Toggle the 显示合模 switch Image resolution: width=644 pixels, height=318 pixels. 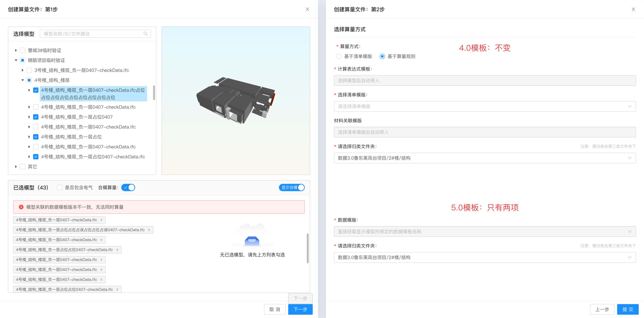click(x=292, y=187)
